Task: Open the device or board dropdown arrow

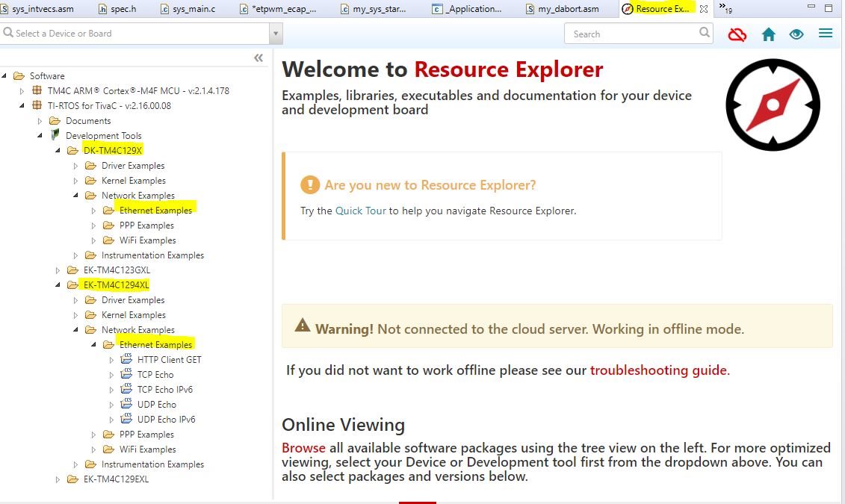Action: tap(276, 34)
